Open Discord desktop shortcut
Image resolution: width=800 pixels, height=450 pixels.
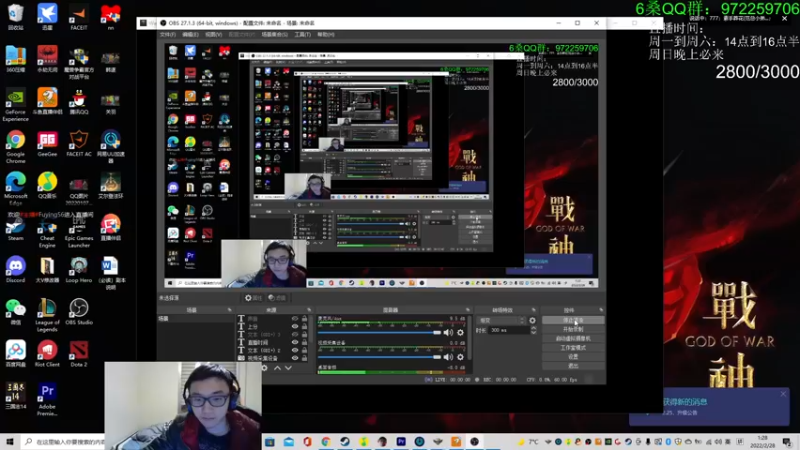[x=15, y=269]
